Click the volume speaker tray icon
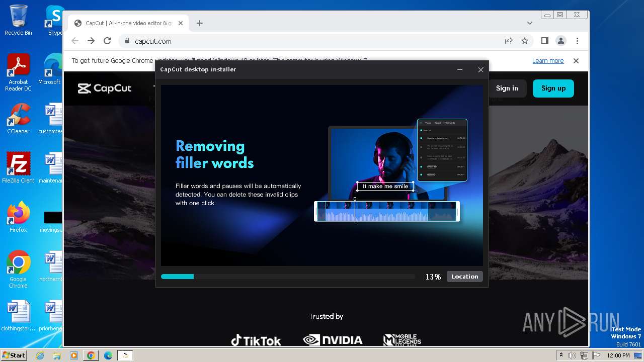This screenshot has width=644, height=362. (x=572, y=355)
